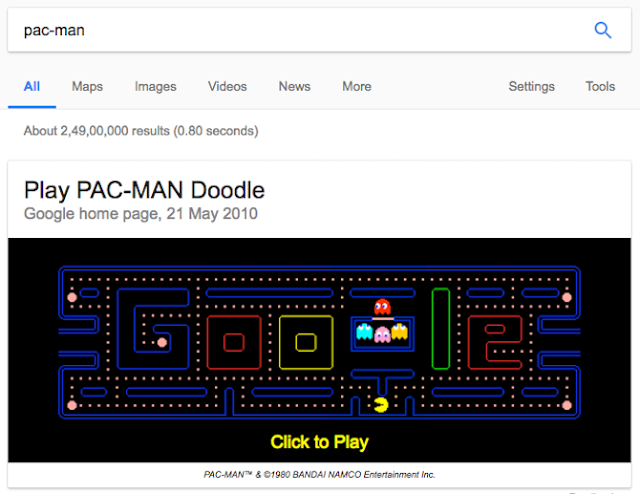The image size is (640, 494).
Task: Open the Tools filter options
Action: (x=600, y=87)
